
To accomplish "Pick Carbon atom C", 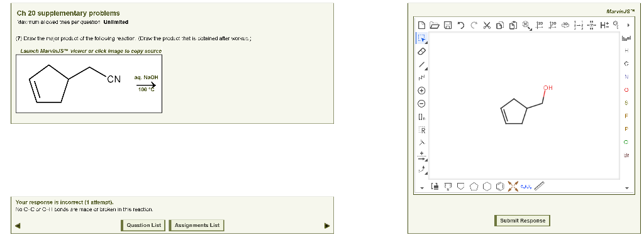I will pyautogui.click(x=626, y=63).
